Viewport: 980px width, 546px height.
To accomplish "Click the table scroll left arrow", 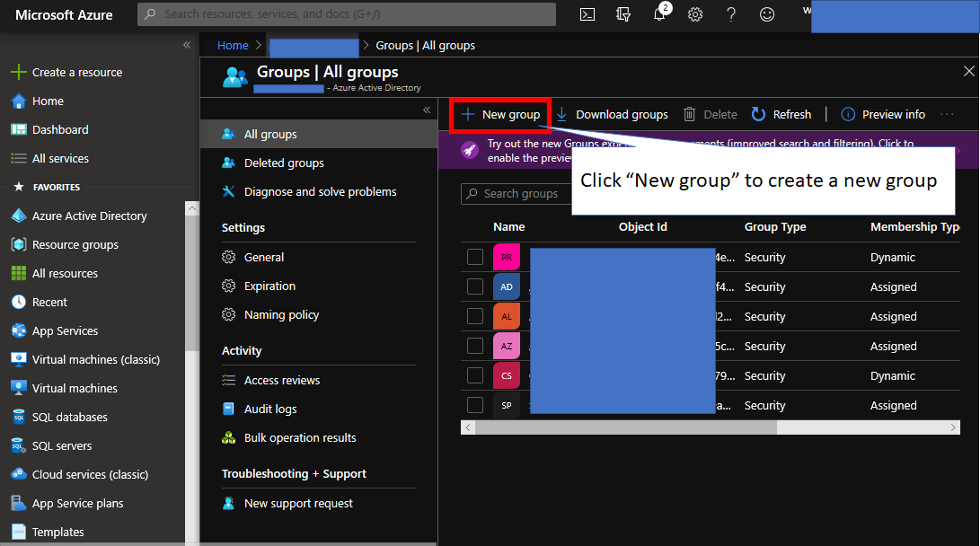I will 467,427.
